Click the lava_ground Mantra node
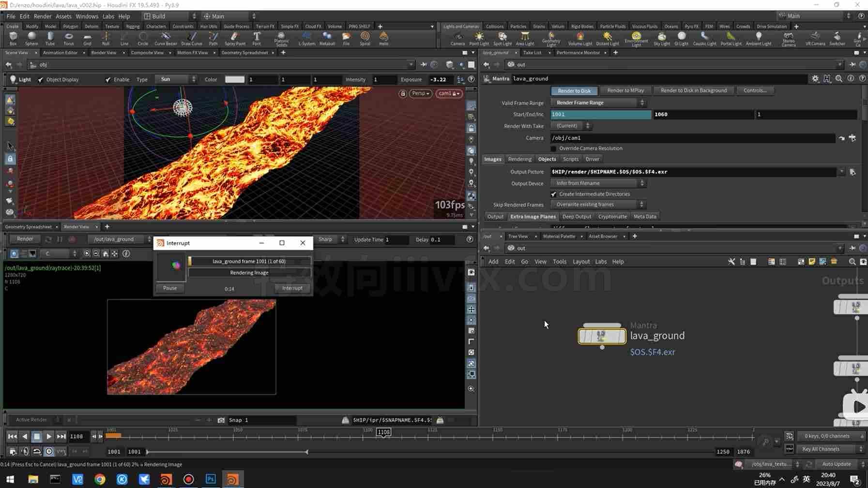 (x=602, y=336)
